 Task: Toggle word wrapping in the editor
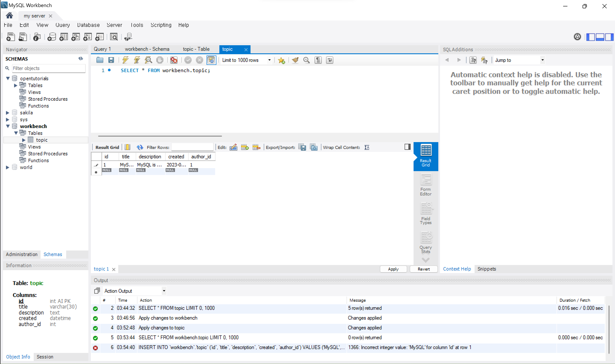click(x=329, y=60)
